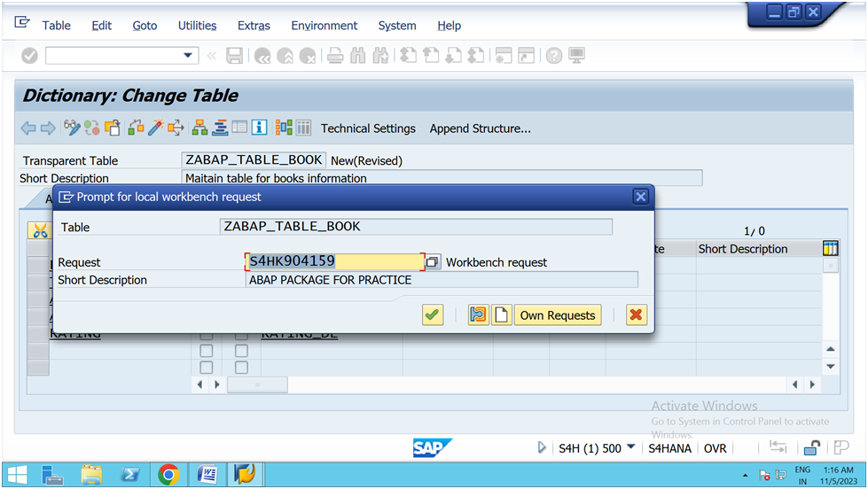This screenshot has width=868, height=489.
Task: Click the Where-Used List icon
Action: click(176, 128)
